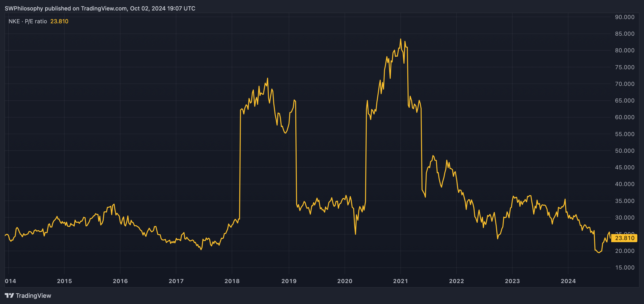Click the 2022 label on time axis

(x=456, y=281)
